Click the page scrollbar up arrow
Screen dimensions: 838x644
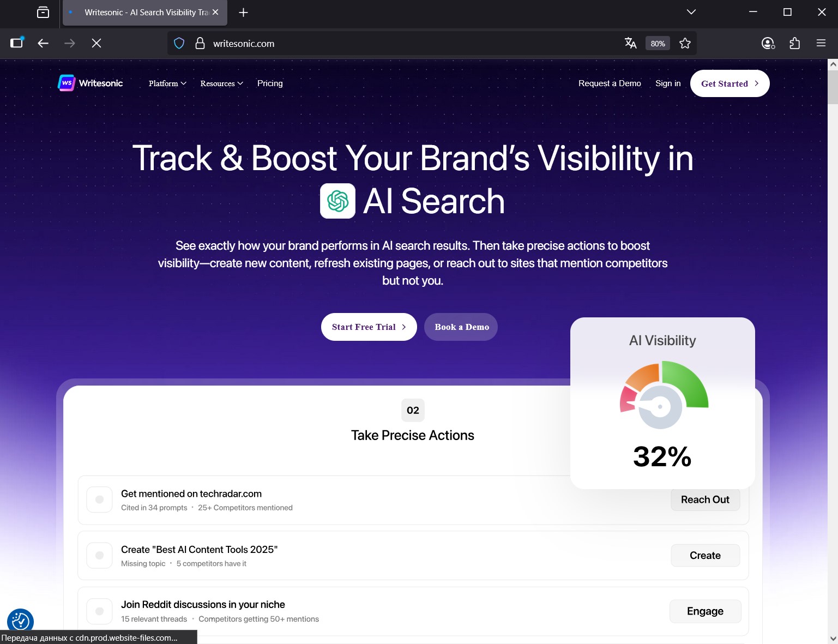click(833, 64)
